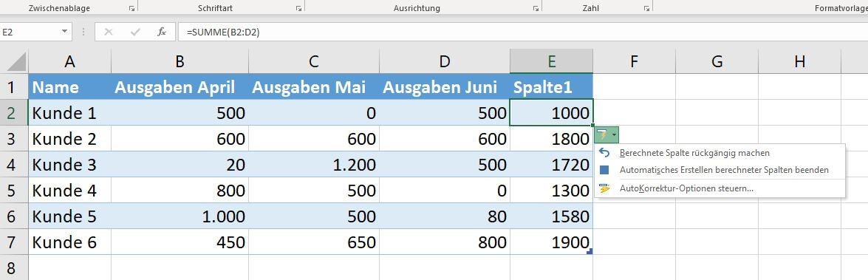Select column D header

pyautogui.click(x=445, y=61)
